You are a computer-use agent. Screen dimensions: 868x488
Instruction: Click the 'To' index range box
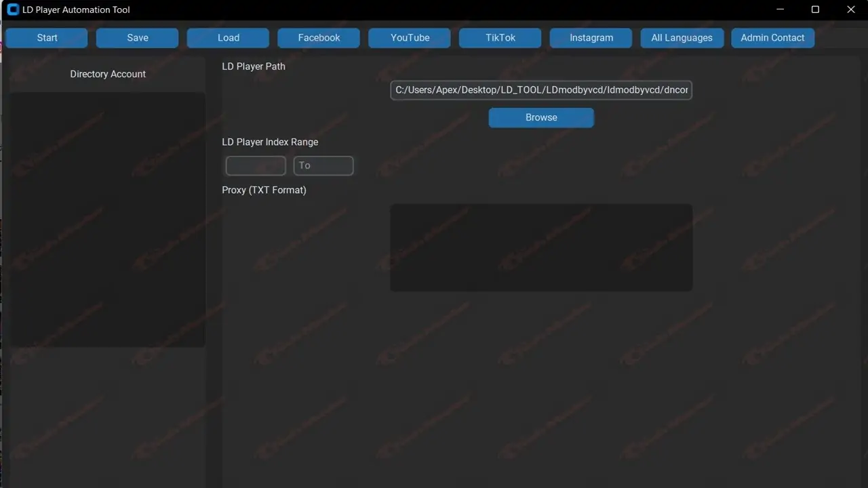pos(323,165)
